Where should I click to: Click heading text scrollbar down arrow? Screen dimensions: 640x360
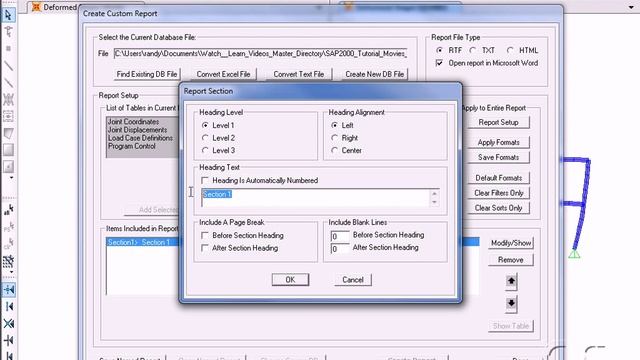coord(434,202)
